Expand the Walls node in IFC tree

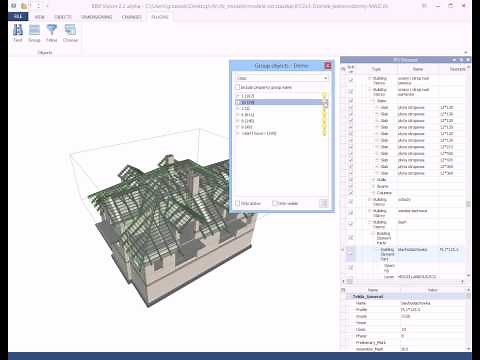(x=374, y=180)
